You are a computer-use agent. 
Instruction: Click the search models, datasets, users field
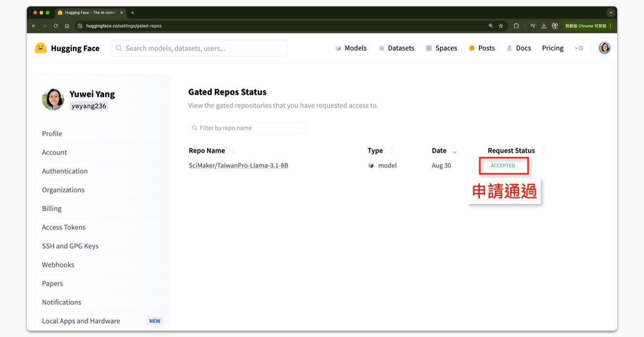pos(199,48)
